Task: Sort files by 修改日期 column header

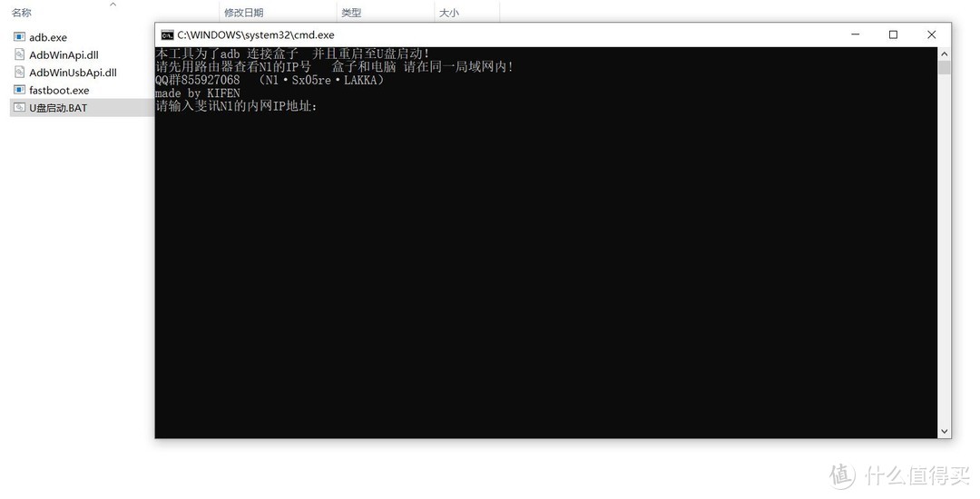Action: click(244, 13)
